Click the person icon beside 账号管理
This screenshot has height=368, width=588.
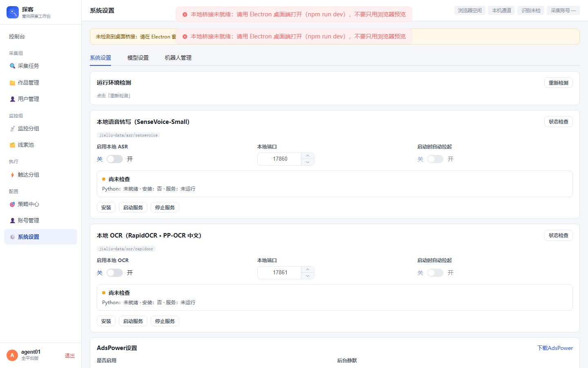tap(13, 220)
